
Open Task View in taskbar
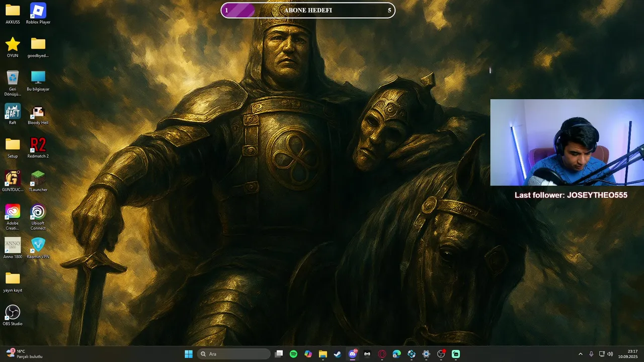[279, 354]
